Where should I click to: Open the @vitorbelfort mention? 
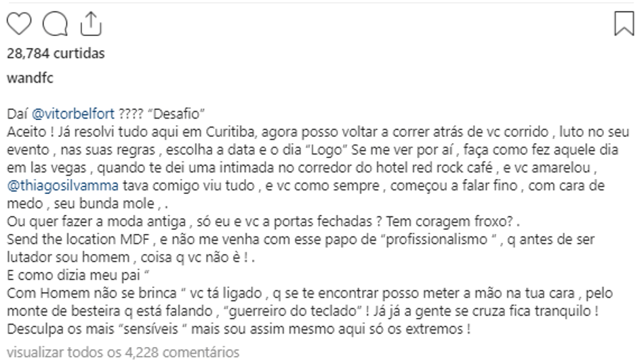click(73, 113)
